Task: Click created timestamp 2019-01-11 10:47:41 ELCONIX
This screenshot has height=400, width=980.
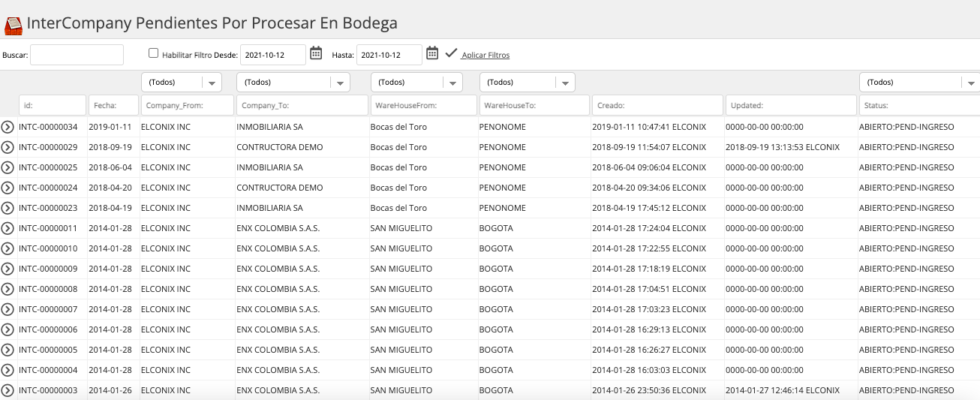Action: click(x=649, y=127)
